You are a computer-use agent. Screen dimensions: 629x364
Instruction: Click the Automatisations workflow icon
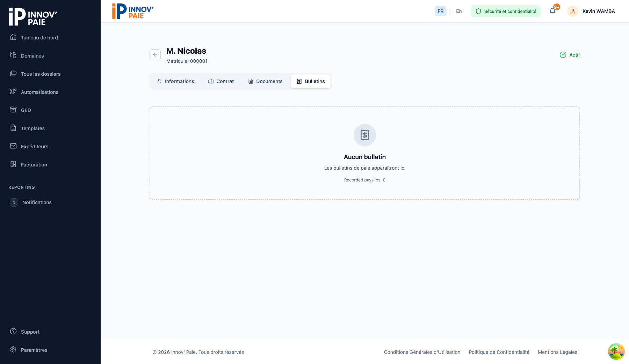13,91
